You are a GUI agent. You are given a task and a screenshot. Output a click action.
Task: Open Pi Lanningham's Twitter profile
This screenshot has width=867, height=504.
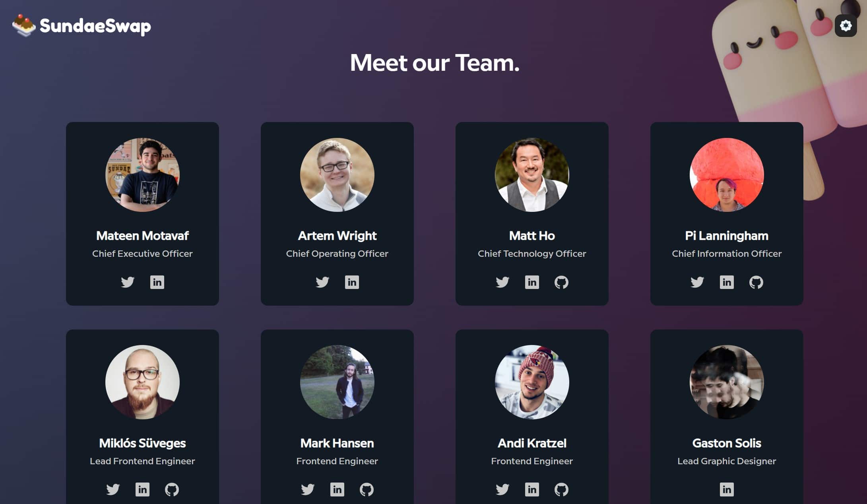[697, 282]
